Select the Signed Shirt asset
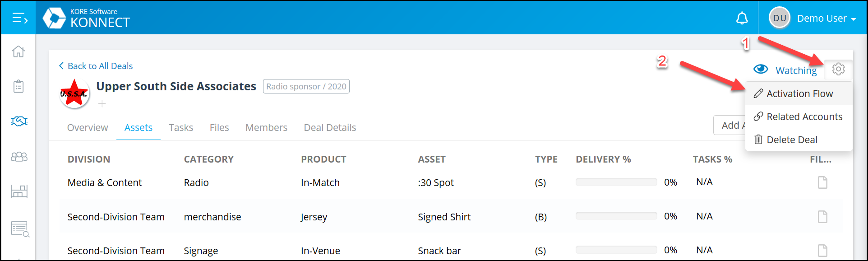 point(444,217)
